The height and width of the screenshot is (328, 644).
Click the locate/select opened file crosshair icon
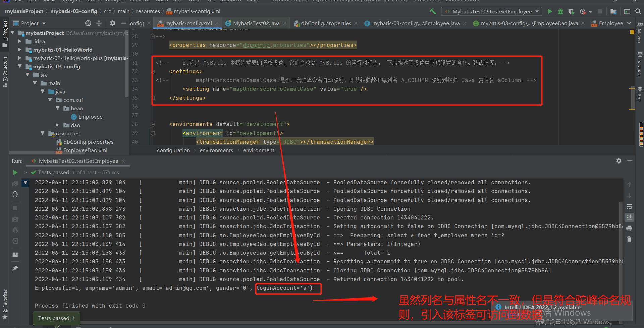click(x=88, y=23)
